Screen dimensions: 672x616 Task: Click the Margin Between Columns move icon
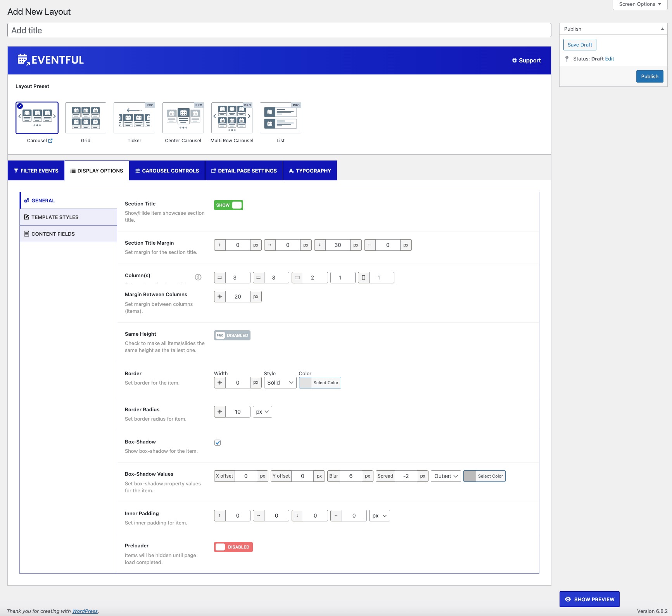[x=220, y=297]
